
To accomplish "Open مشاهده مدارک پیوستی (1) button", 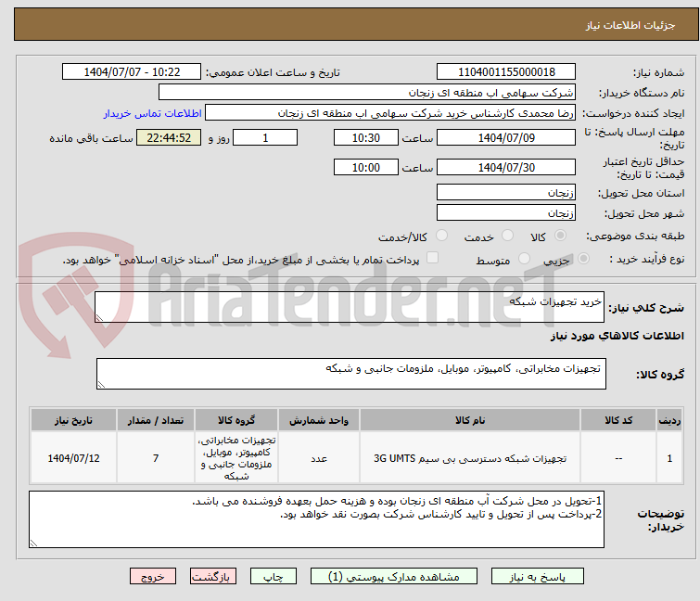I will pyautogui.click(x=394, y=577).
